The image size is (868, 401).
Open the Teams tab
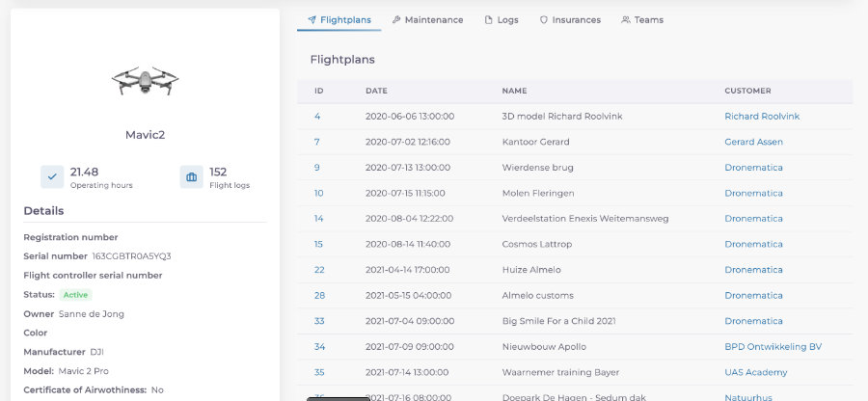[x=642, y=20]
